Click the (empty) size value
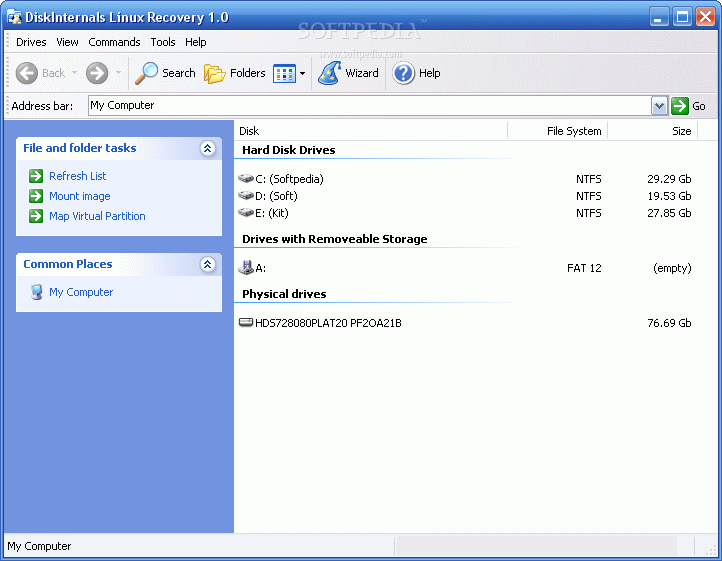 672,268
